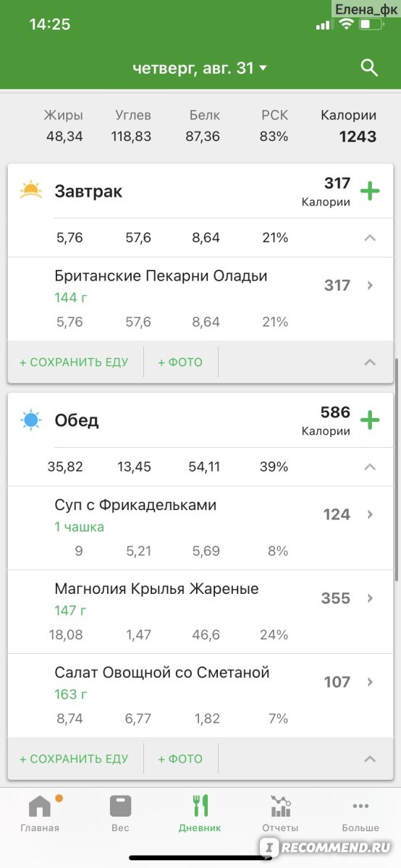The height and width of the screenshot is (868, 401).
Task: Open Суп с Фрикадельками details arrow
Action: (x=370, y=514)
